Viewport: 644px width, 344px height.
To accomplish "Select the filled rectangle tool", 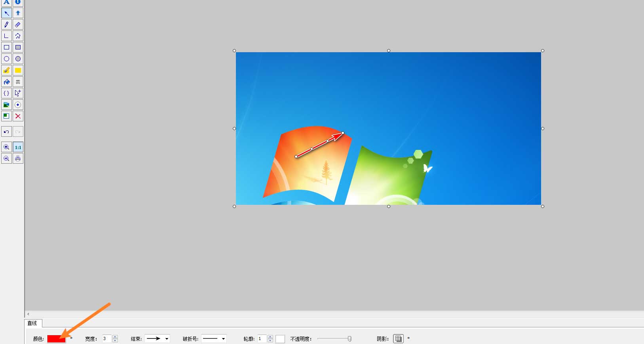I will click(x=18, y=47).
